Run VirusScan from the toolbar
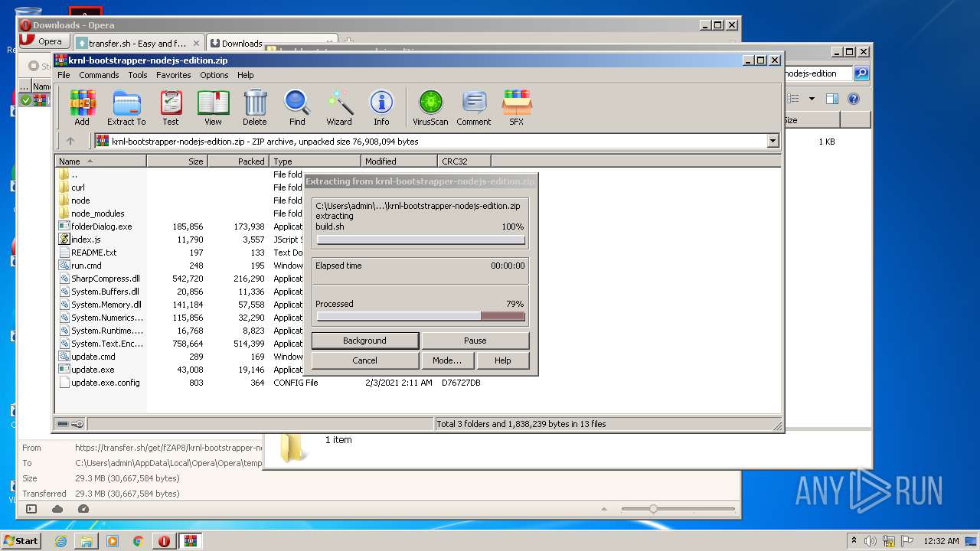Viewport: 980px width, 551px height. (x=430, y=108)
